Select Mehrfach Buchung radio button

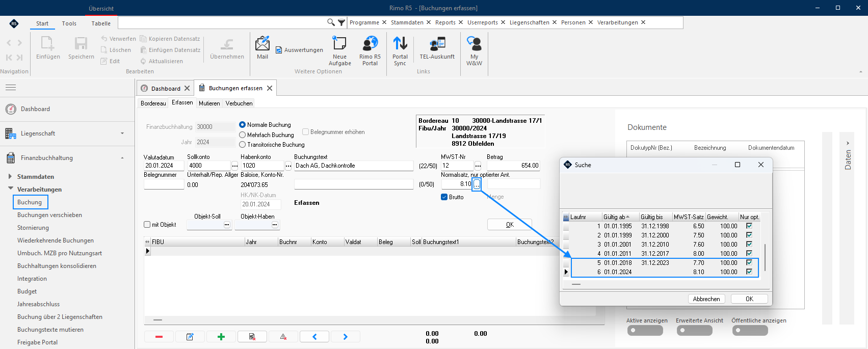click(x=243, y=135)
